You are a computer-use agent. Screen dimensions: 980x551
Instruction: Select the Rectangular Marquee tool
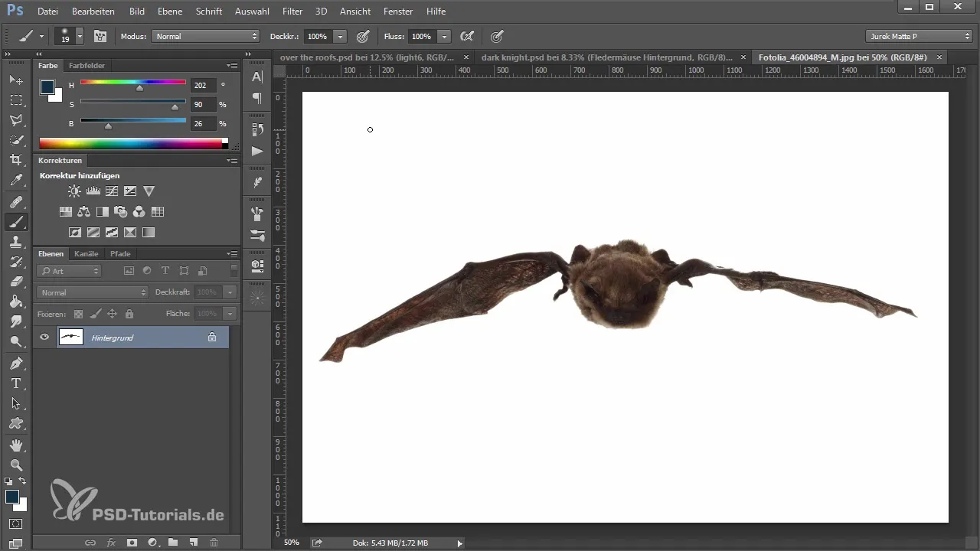click(x=15, y=100)
